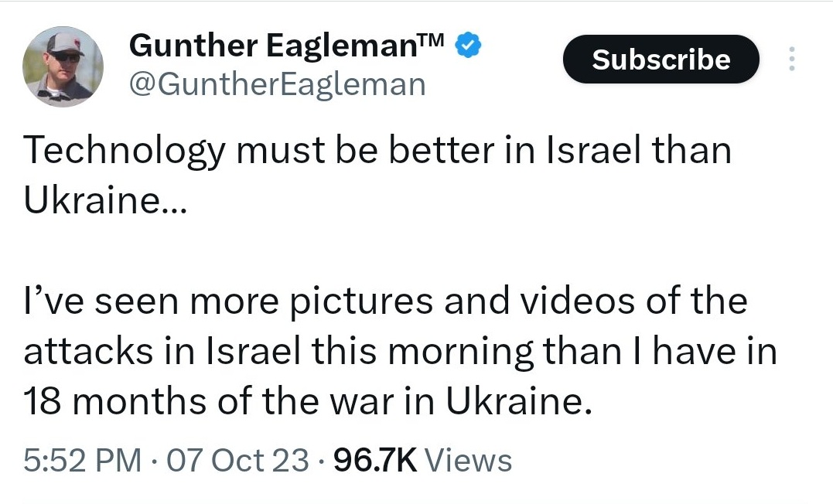Click the 96.7K view count number
833x504 pixels.
click(x=375, y=460)
